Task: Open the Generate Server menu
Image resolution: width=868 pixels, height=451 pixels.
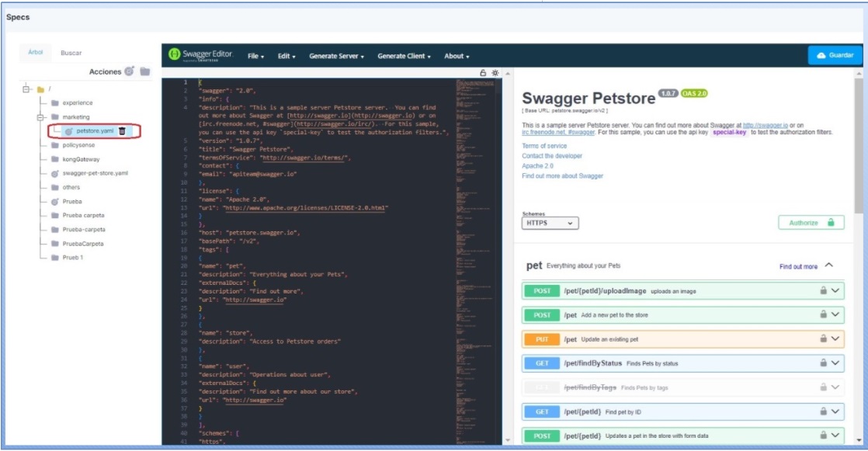Action: click(x=336, y=56)
